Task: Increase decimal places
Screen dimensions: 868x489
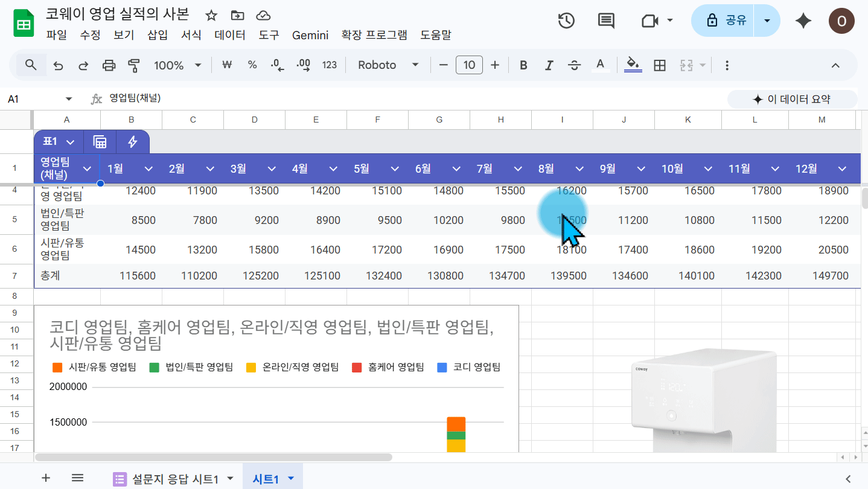Action: (x=304, y=65)
